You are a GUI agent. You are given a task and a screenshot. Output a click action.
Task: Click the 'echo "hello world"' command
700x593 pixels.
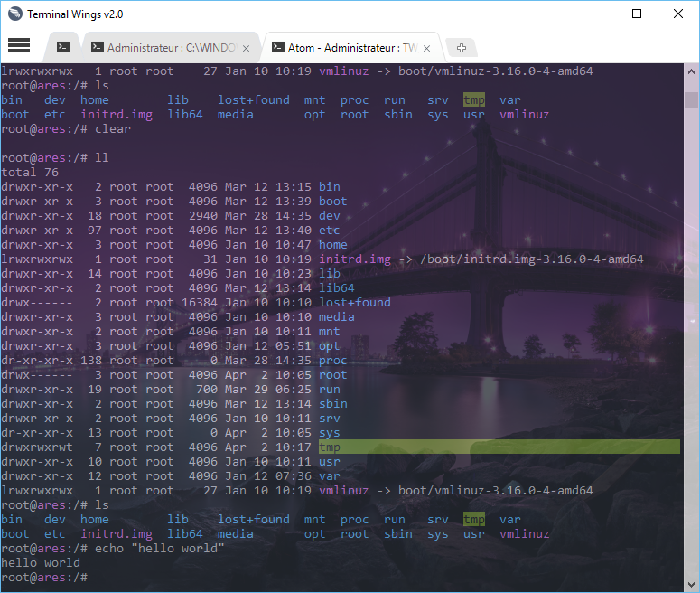[x=159, y=549]
